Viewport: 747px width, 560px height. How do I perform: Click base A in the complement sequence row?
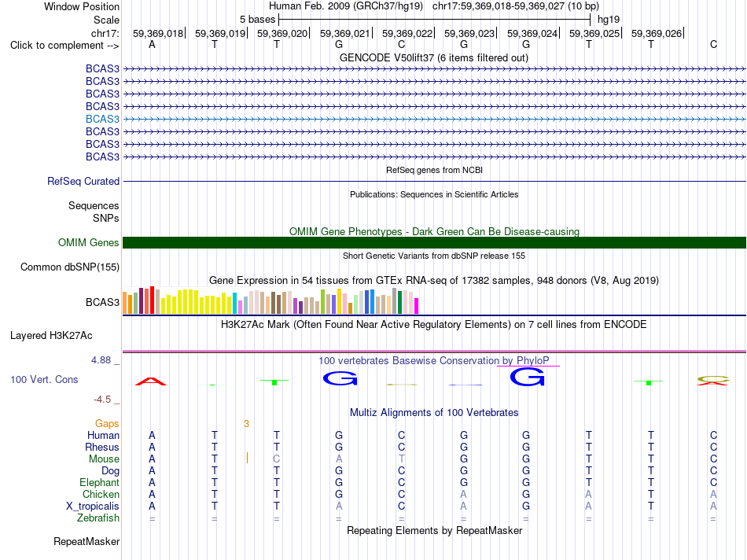pos(152,44)
